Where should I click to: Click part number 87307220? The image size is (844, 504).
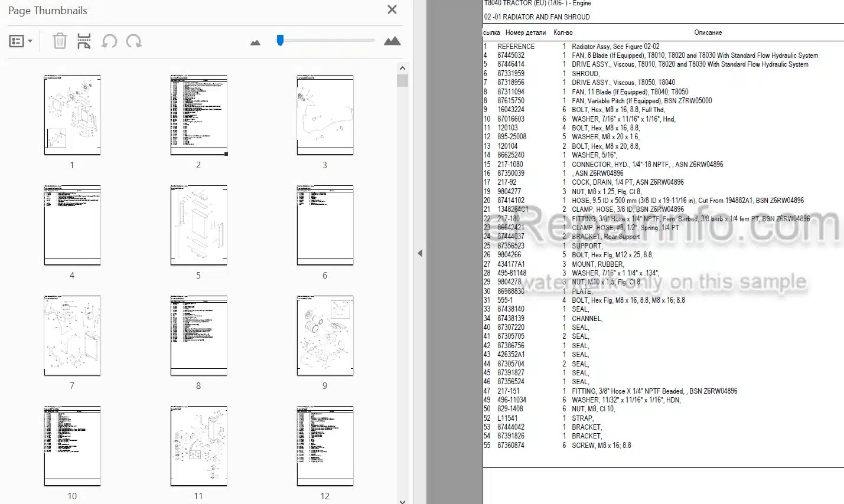(x=511, y=328)
